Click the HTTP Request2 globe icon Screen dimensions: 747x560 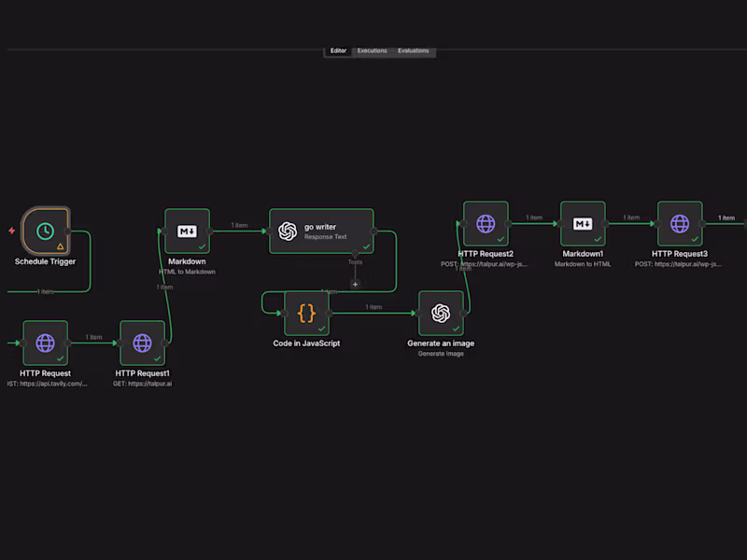(485, 223)
